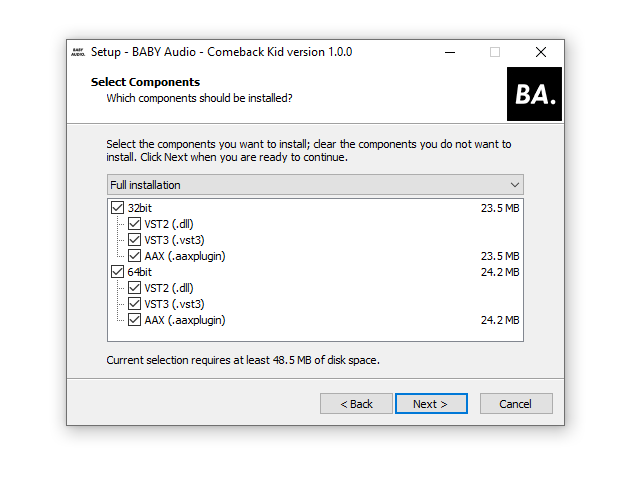Click the BABY AUDIO title bar icon

pyautogui.click(x=78, y=52)
